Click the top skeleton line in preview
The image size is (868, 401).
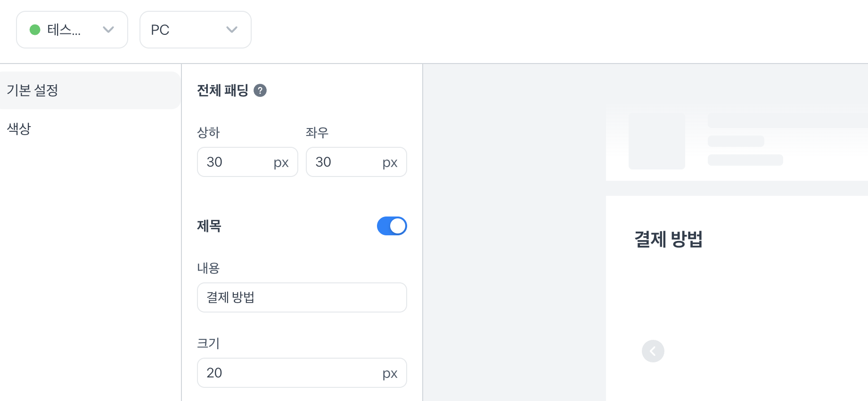pos(787,120)
